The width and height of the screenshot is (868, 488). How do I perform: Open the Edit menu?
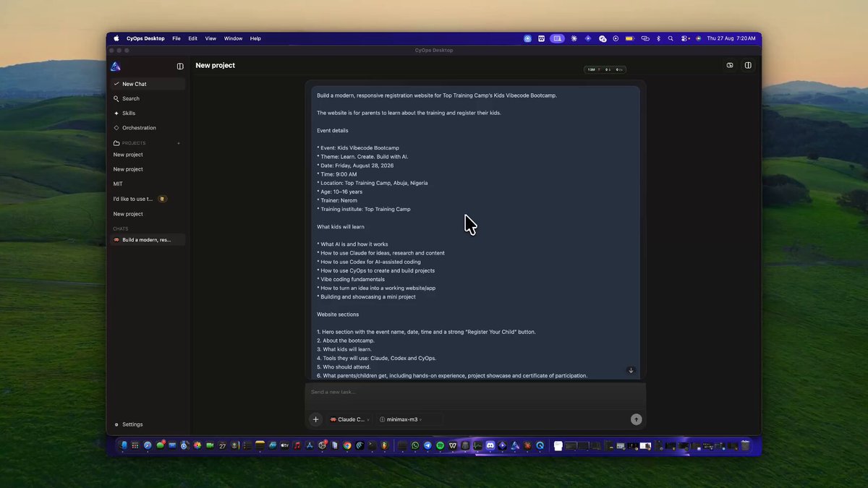pyautogui.click(x=193, y=38)
